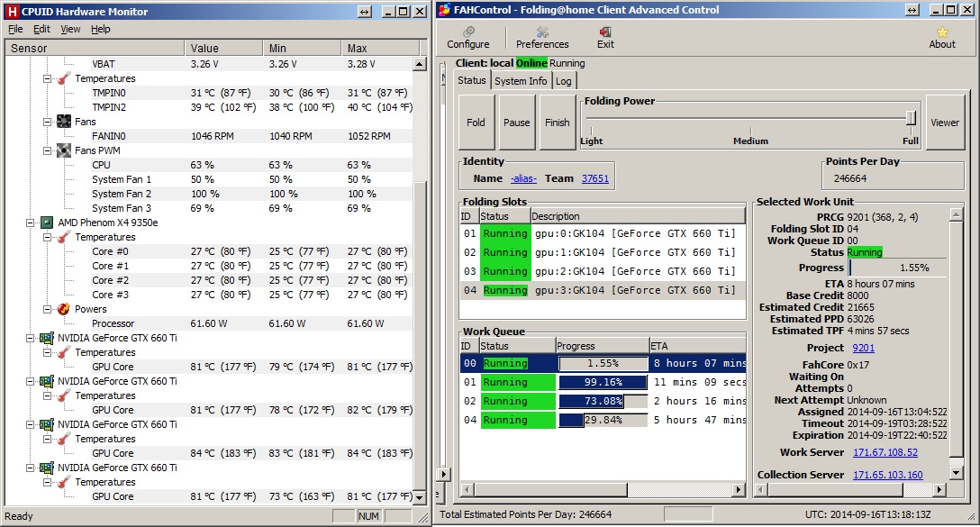
Task: Open the File menu in Hardware Monitor
Action: 15,29
